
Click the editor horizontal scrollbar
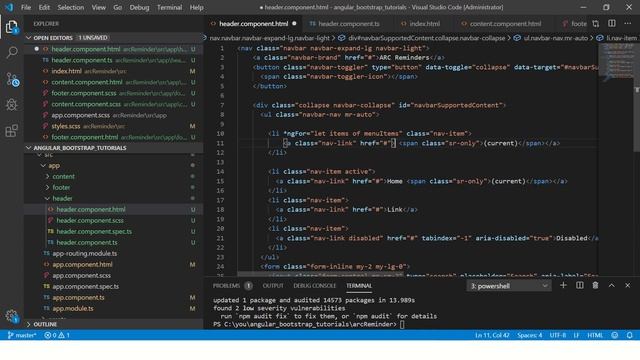pos(320,274)
